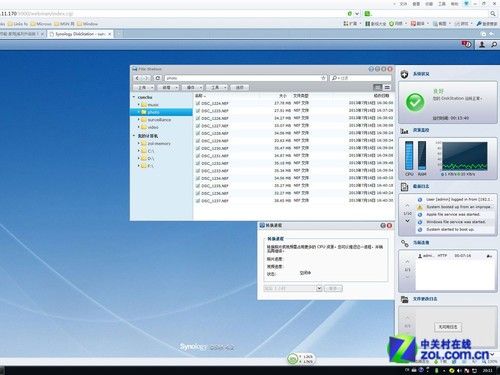Select file DSC_1224.NEF
The image size is (500, 375).
pos(215,103)
